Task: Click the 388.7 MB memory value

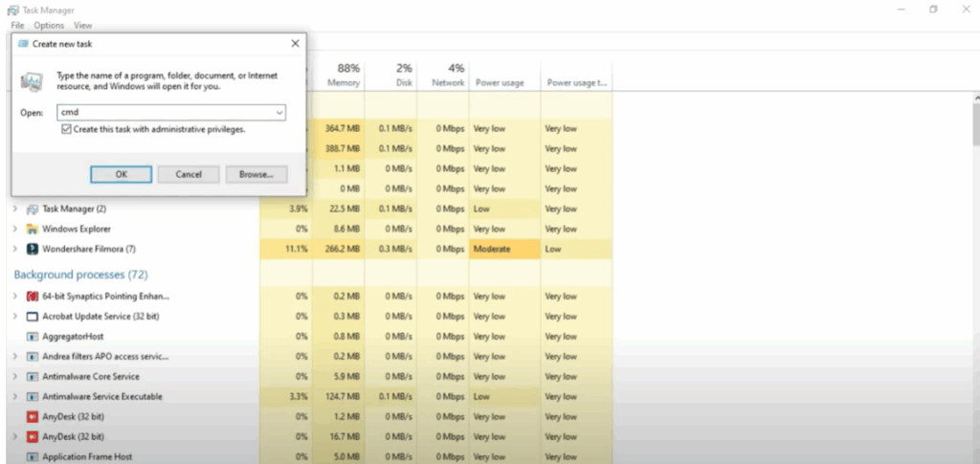Action: [x=343, y=148]
